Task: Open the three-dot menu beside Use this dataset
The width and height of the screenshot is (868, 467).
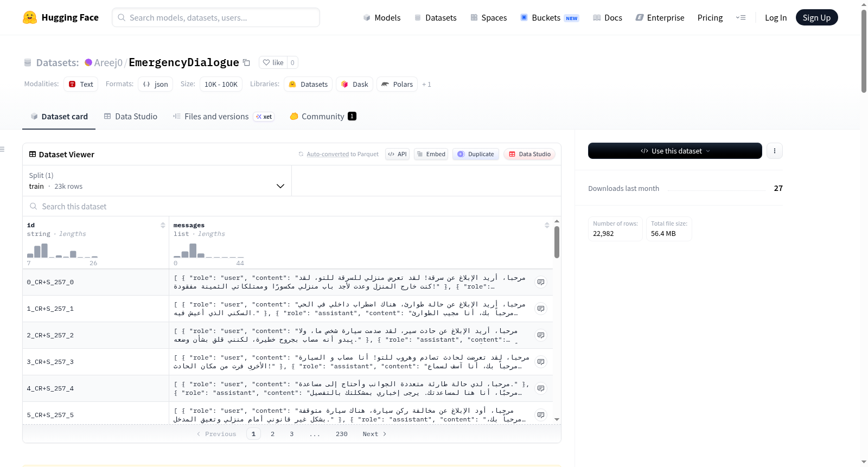Action: [x=775, y=151]
